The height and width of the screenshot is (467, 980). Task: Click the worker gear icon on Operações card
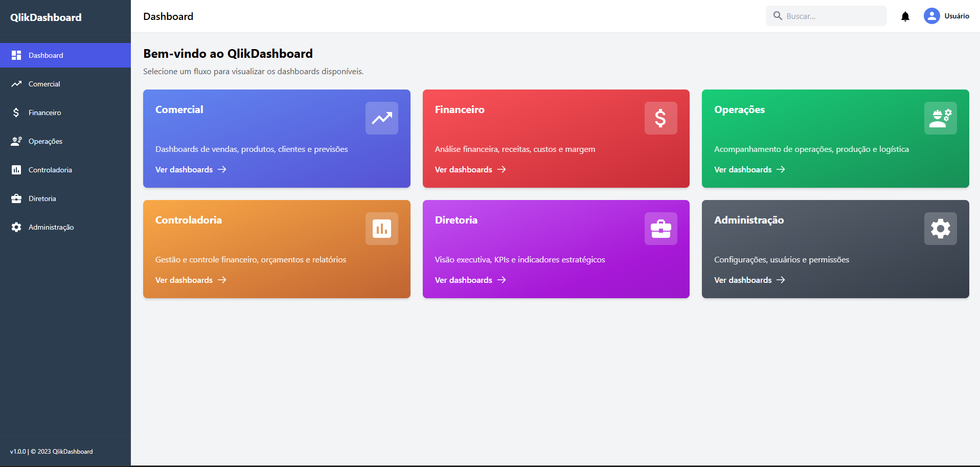940,118
